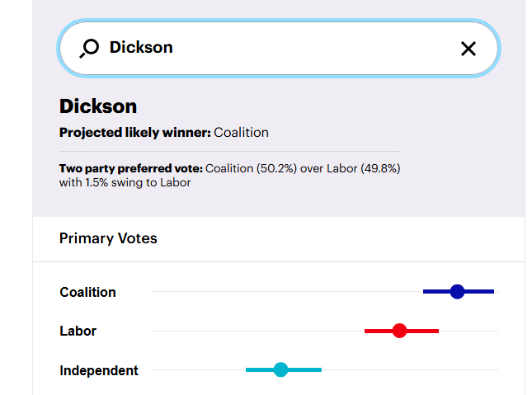The image size is (532, 395).
Task: Click the red Labor primary vote dot
Action: (x=400, y=331)
